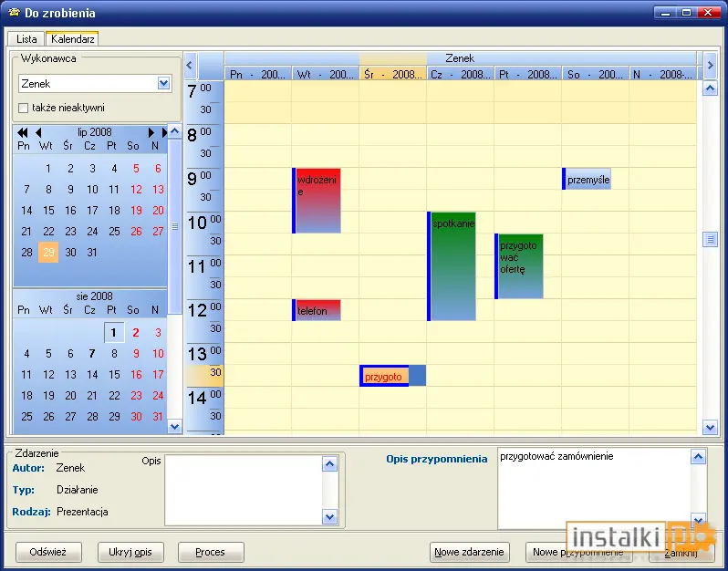Click Opis przypomnienia scroll up arrow
The height and width of the screenshot is (571, 728).
698,457
